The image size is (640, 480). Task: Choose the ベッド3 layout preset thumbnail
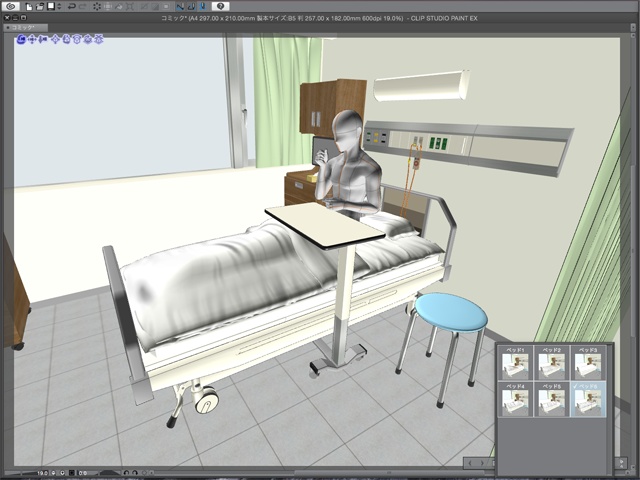pyautogui.click(x=588, y=363)
